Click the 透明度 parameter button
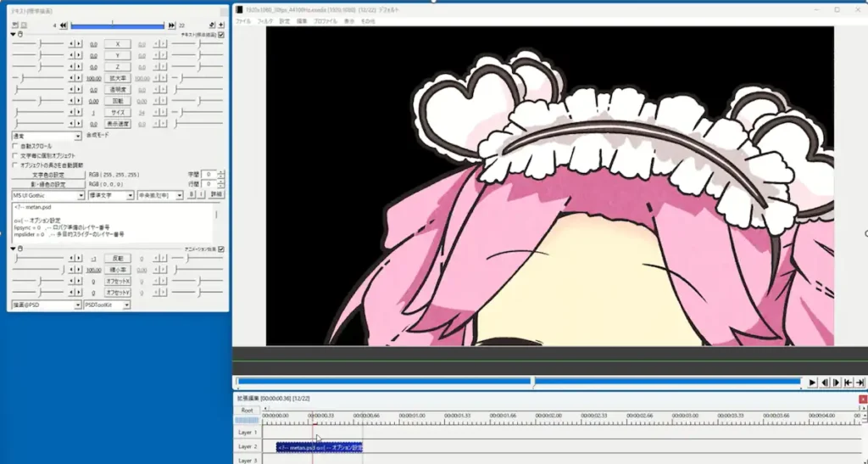868x464 pixels. (x=117, y=90)
